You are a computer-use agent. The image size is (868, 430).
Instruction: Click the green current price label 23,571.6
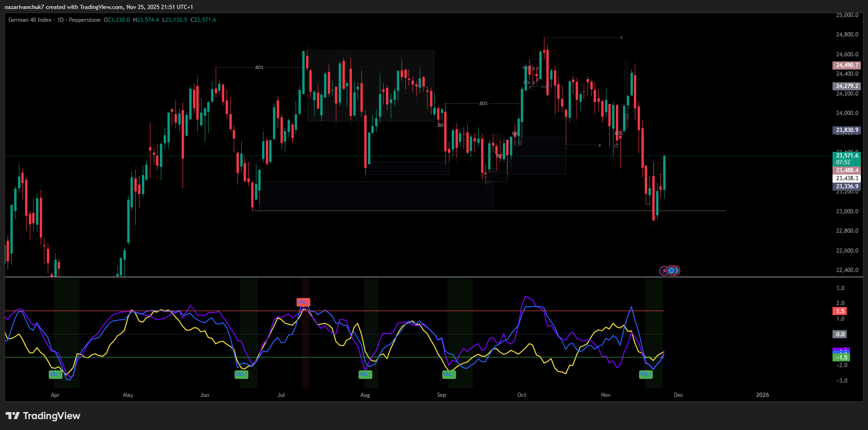coord(846,156)
